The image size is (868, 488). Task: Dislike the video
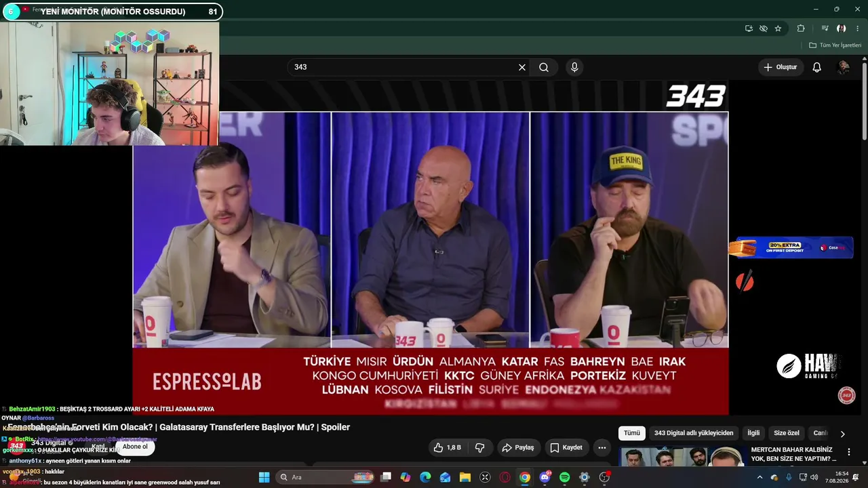(480, 447)
